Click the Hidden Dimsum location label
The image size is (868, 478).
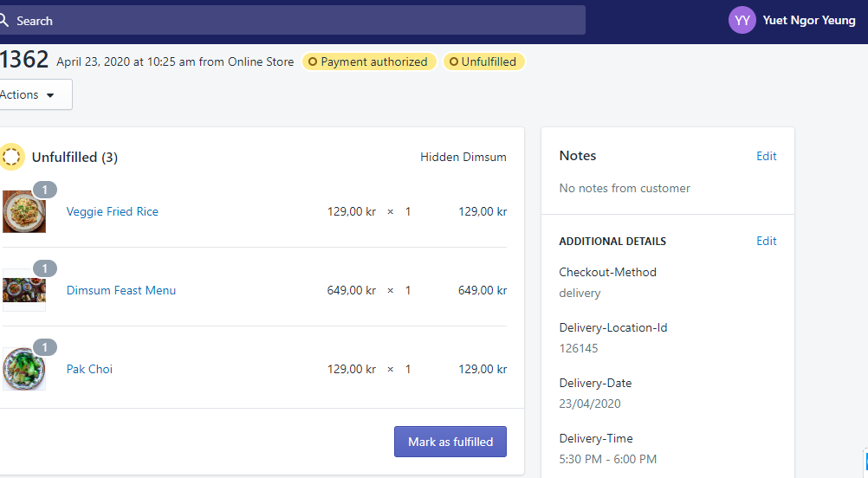point(463,158)
